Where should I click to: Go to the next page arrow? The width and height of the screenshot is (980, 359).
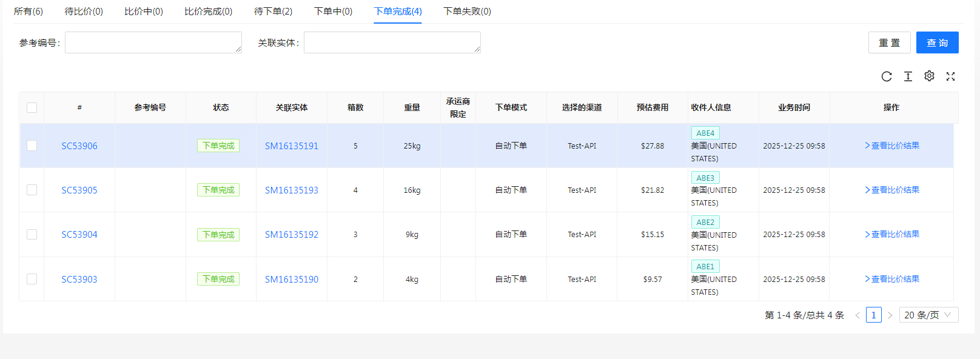[890, 315]
